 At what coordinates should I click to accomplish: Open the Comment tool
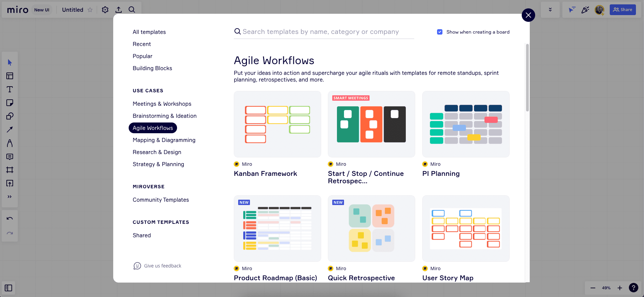pyautogui.click(x=10, y=156)
